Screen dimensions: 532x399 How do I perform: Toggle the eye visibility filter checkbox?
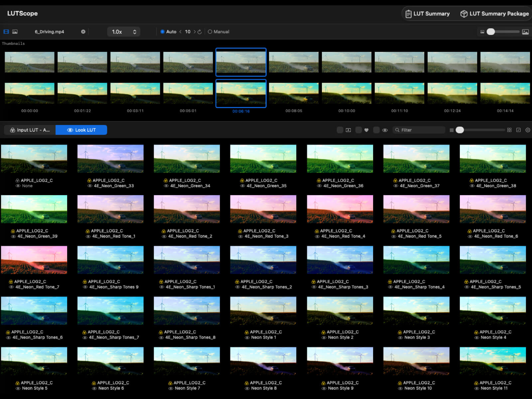pos(376,130)
